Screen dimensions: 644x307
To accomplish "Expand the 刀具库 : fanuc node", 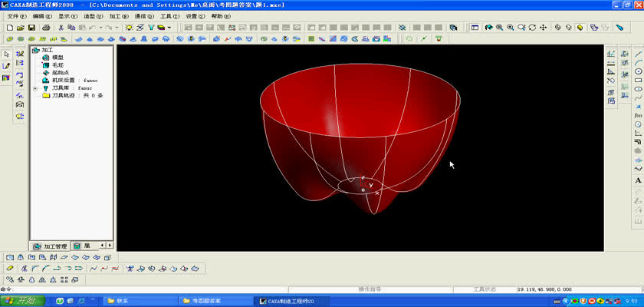I will pyautogui.click(x=35, y=88).
